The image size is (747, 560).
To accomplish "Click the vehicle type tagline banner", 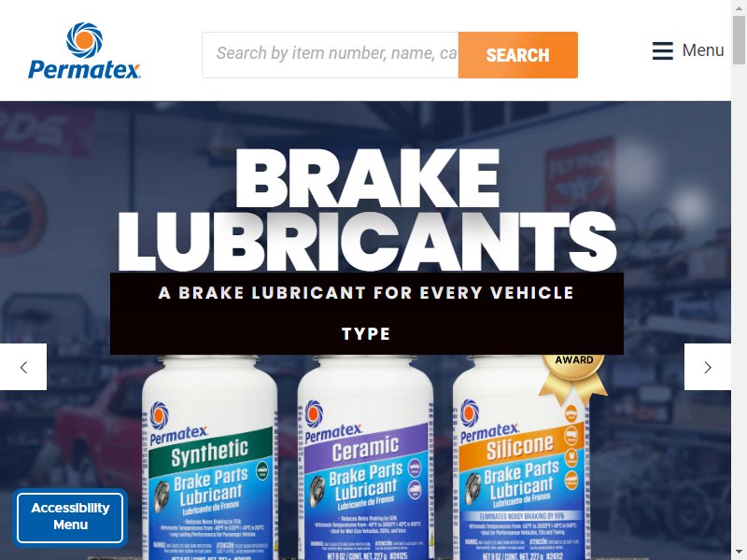I will coord(367,314).
